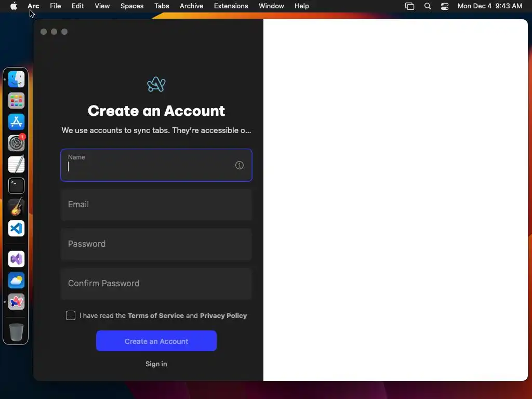Focus the Name input field
The height and width of the screenshot is (399, 532).
pyautogui.click(x=156, y=165)
